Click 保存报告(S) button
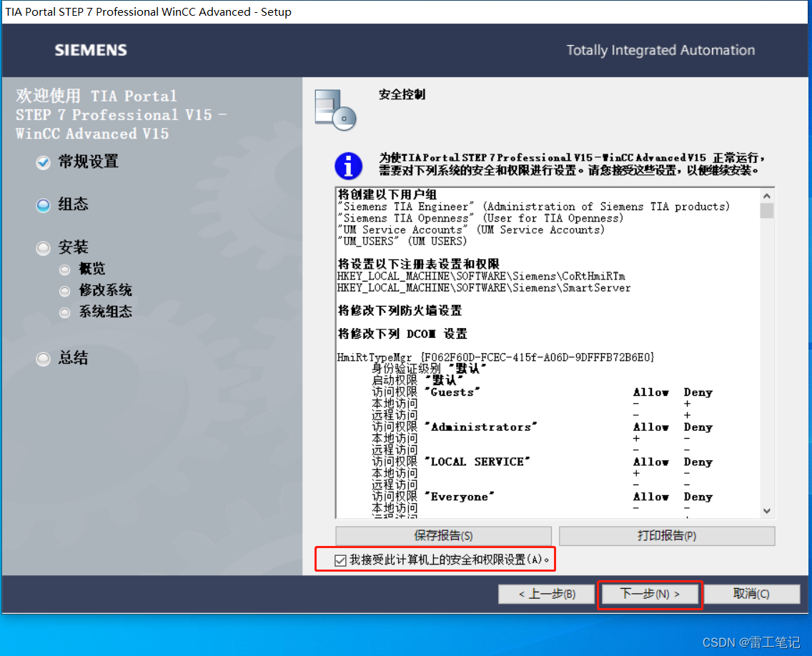 443,536
